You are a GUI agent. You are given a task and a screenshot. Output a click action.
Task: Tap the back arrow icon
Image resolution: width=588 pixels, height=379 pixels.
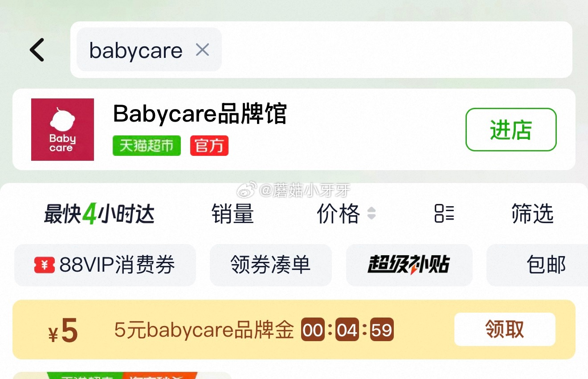[37, 49]
